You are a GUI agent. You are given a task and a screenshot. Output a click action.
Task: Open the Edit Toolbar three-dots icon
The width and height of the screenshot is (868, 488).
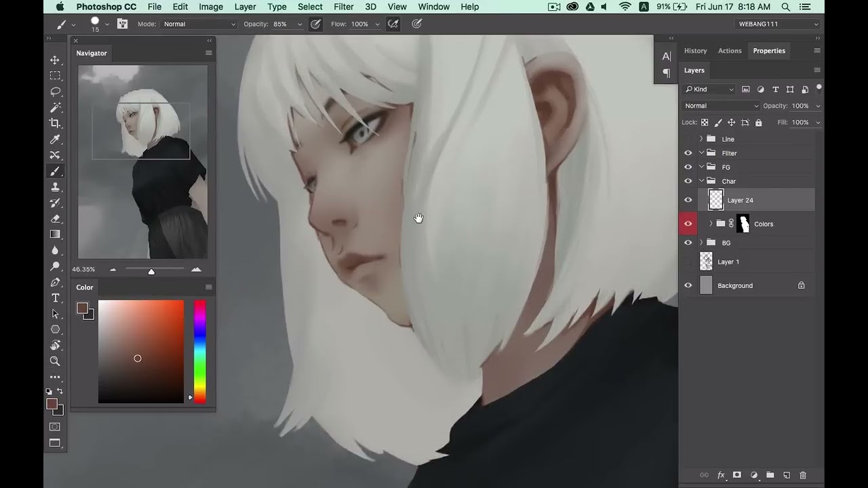tap(55, 377)
